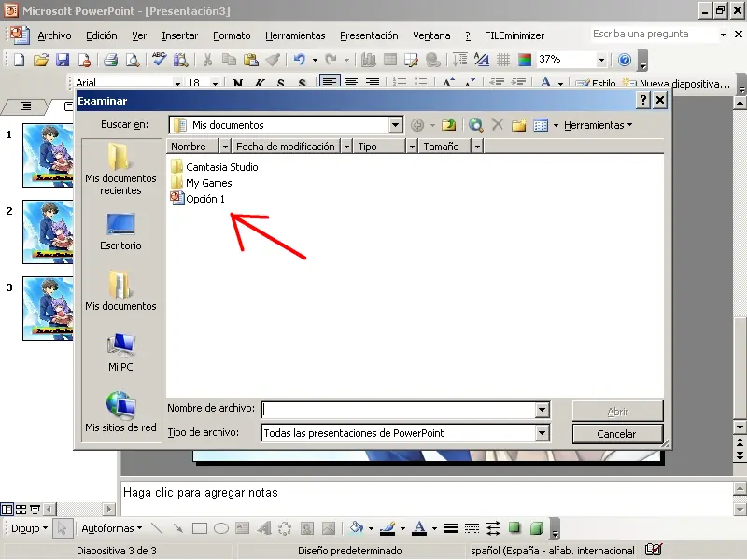This screenshot has width=747, height=560.
Task: Click Create New Folder icon in dialog
Action: click(x=518, y=125)
